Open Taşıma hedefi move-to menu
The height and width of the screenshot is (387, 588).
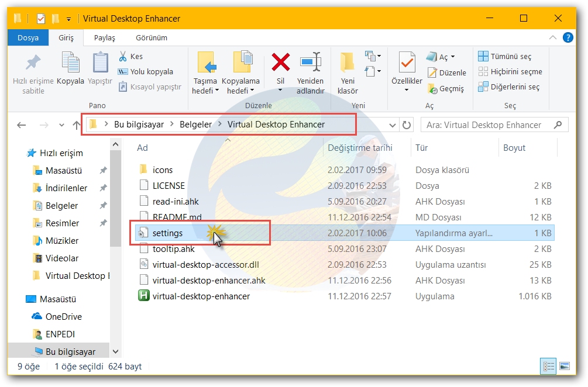pos(205,74)
